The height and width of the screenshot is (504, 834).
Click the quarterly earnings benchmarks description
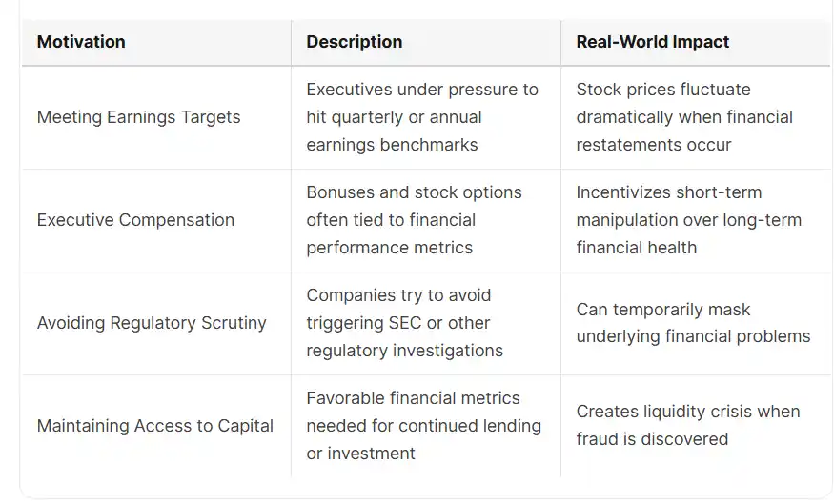click(x=422, y=117)
